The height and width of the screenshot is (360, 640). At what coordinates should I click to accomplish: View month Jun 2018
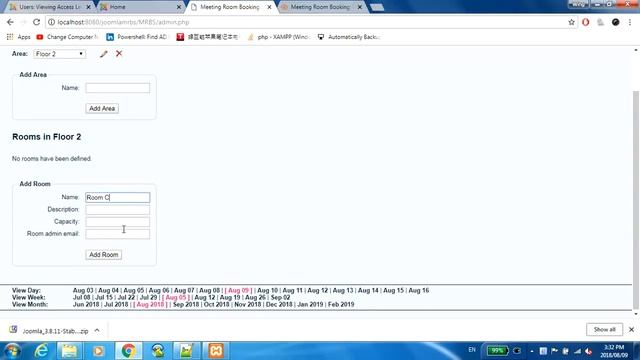86,304
